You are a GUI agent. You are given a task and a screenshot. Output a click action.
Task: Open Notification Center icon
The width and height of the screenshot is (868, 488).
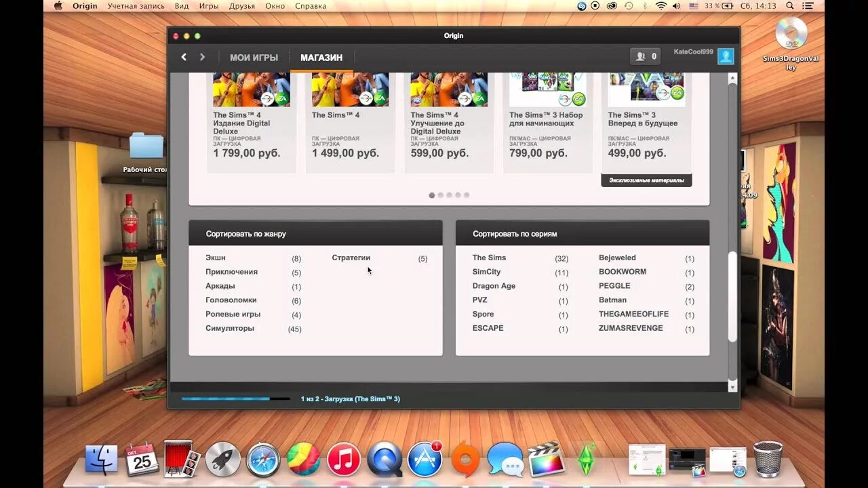(x=809, y=5)
